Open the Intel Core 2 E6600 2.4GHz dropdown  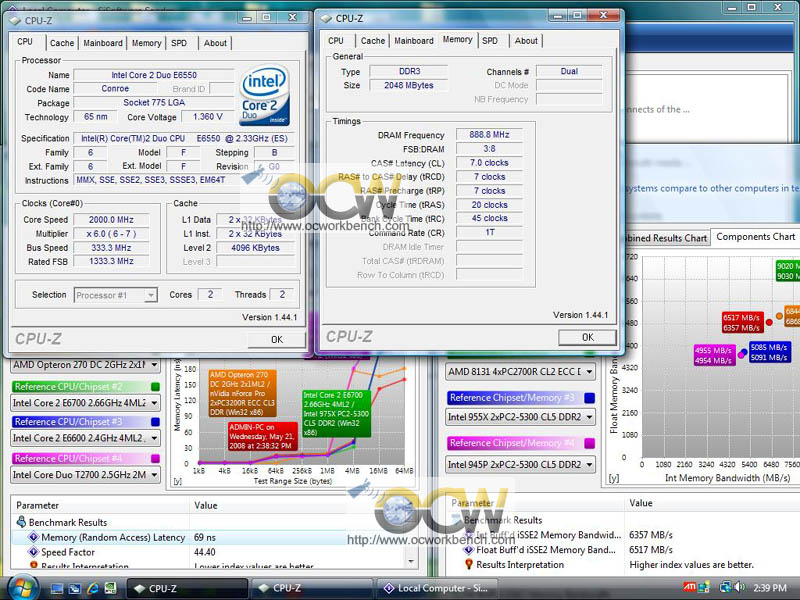[x=154, y=438]
